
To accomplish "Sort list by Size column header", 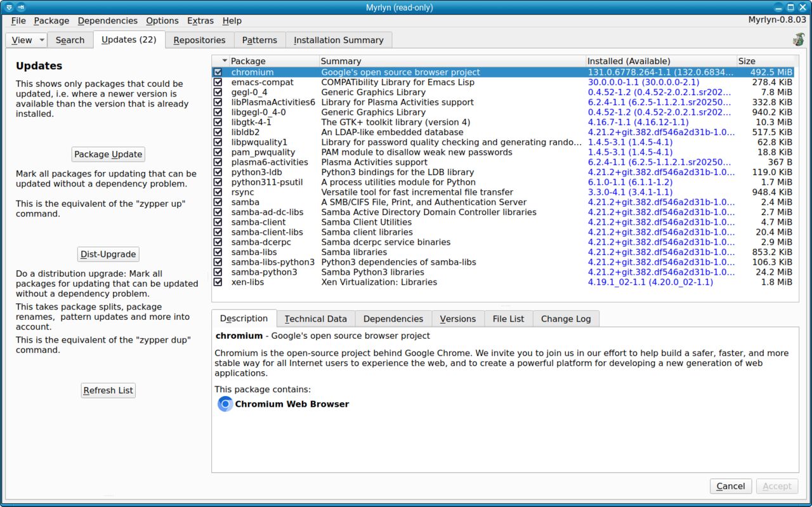I will 765,61.
